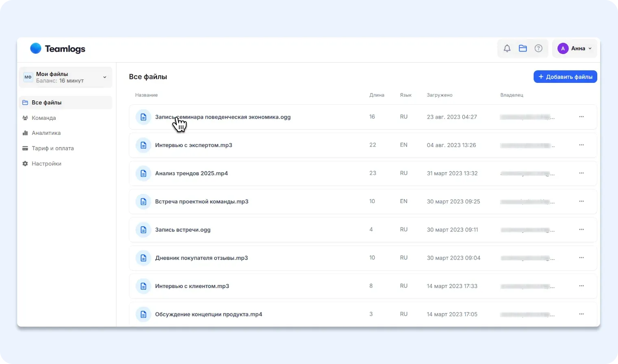Click file name Дневник покупателя отзывы.mp3

201,258
